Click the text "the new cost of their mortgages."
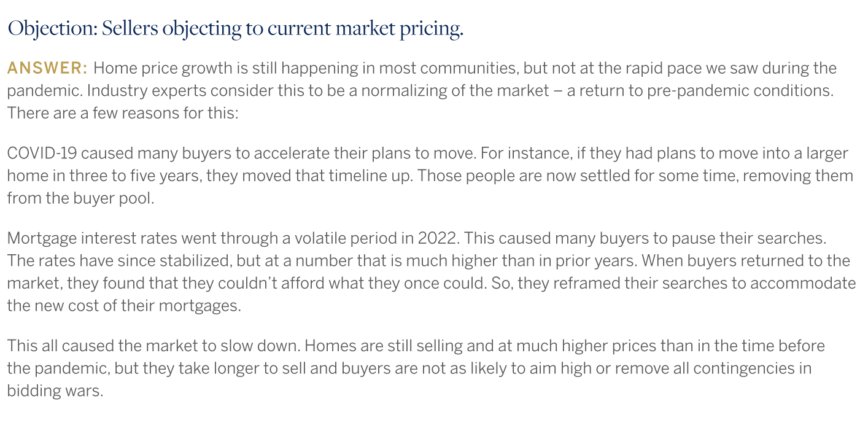 click(x=124, y=306)
